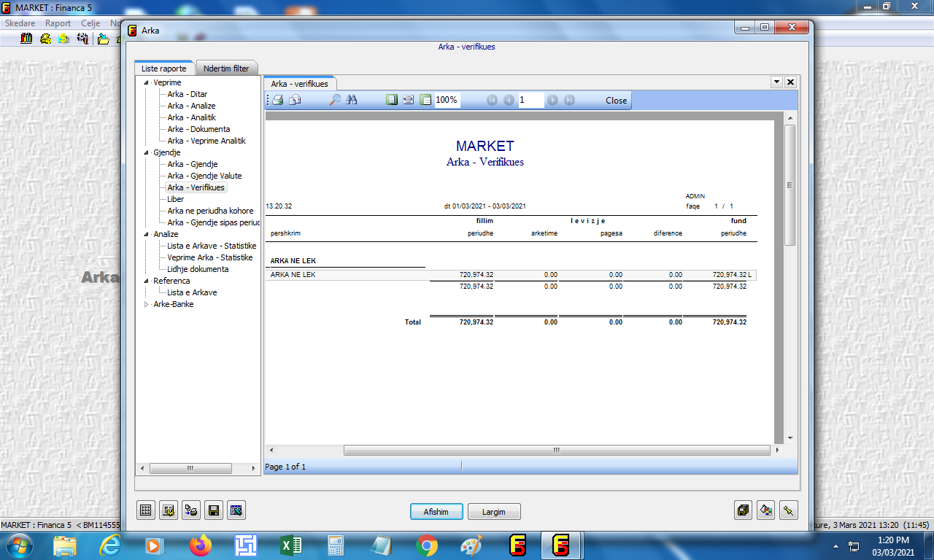The image size is (934, 560).
Task: Click the yellow coins icon in main toolbar
Action: 47,39
